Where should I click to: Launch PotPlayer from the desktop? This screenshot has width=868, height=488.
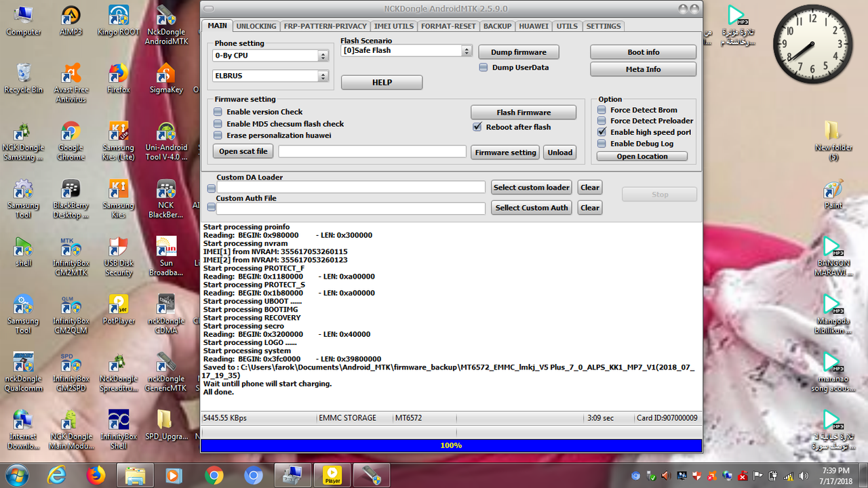(119, 310)
